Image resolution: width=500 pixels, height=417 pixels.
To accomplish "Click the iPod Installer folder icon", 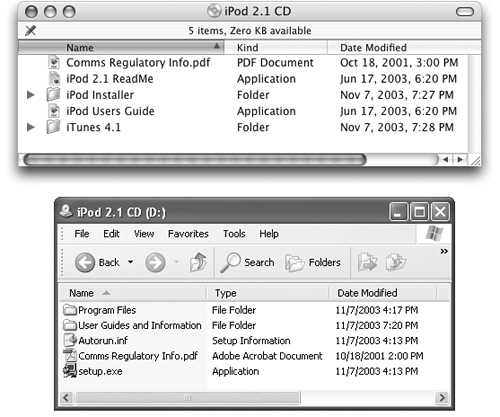I will (53, 95).
